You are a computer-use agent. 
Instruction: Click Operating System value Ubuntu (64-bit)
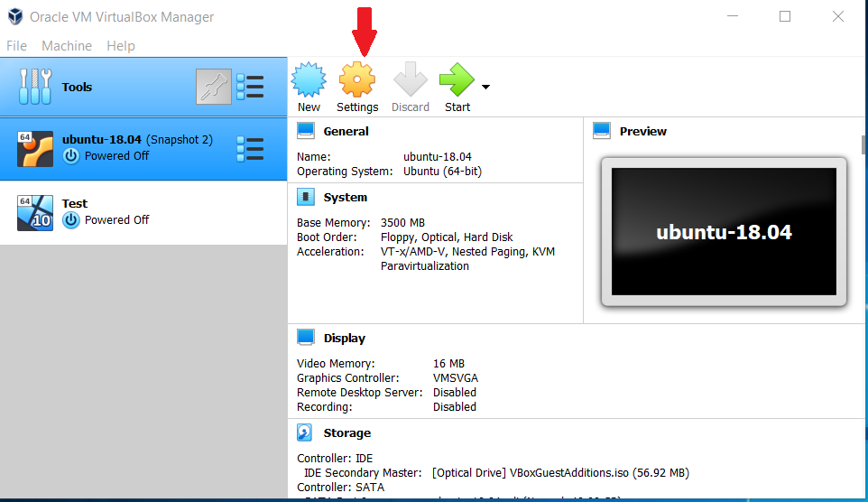point(442,172)
